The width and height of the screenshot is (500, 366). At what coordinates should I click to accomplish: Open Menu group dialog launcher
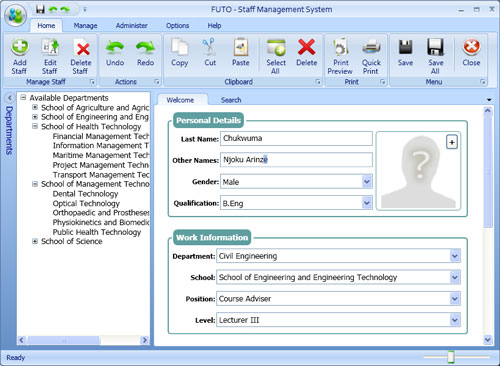(482, 82)
